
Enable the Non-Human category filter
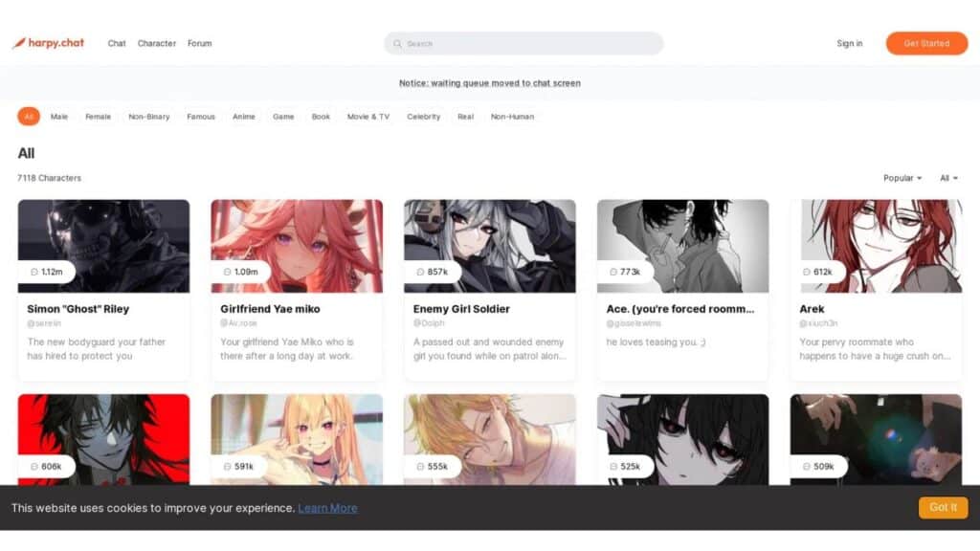coord(512,117)
